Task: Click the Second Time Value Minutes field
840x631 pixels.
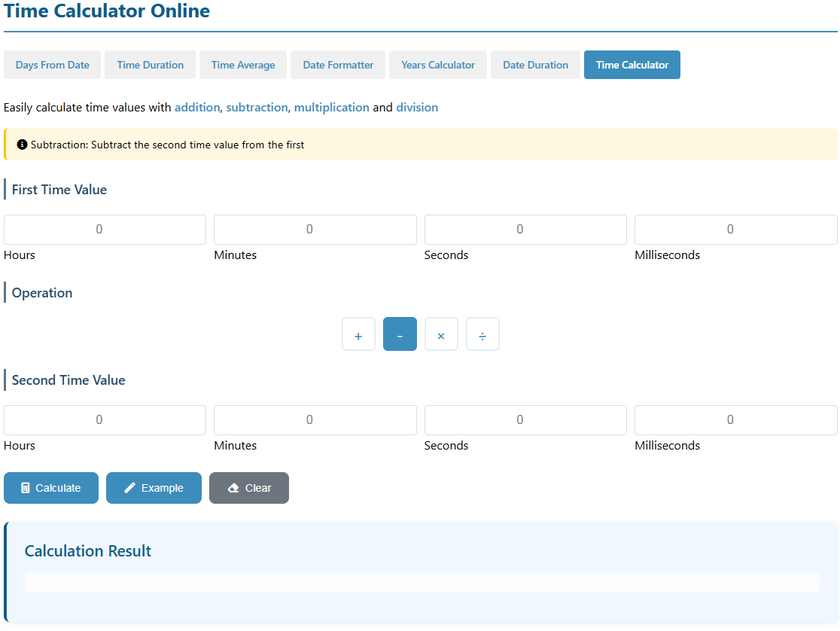Action: click(315, 420)
